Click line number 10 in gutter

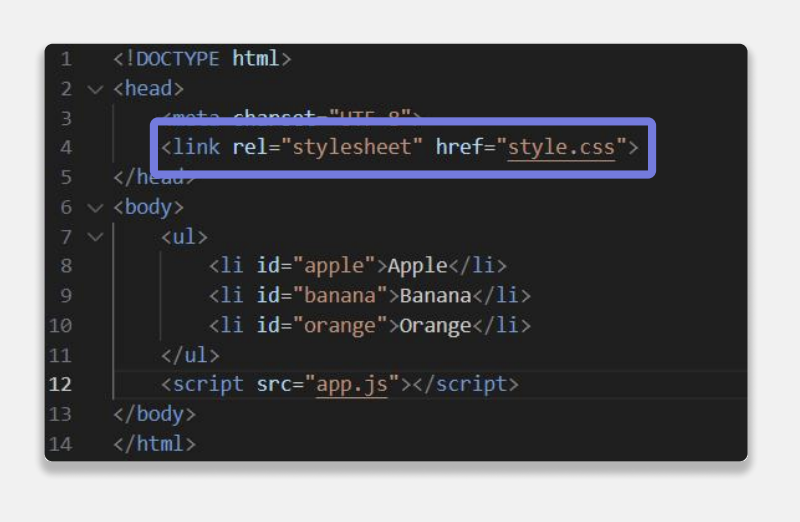60,326
